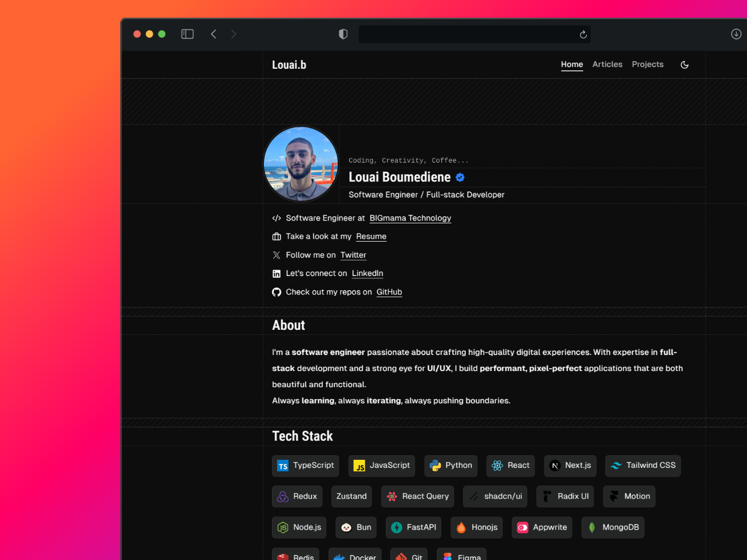Click the privacy shield icon in Safari toolbar
Viewport: 747px width, 560px height.
343,34
